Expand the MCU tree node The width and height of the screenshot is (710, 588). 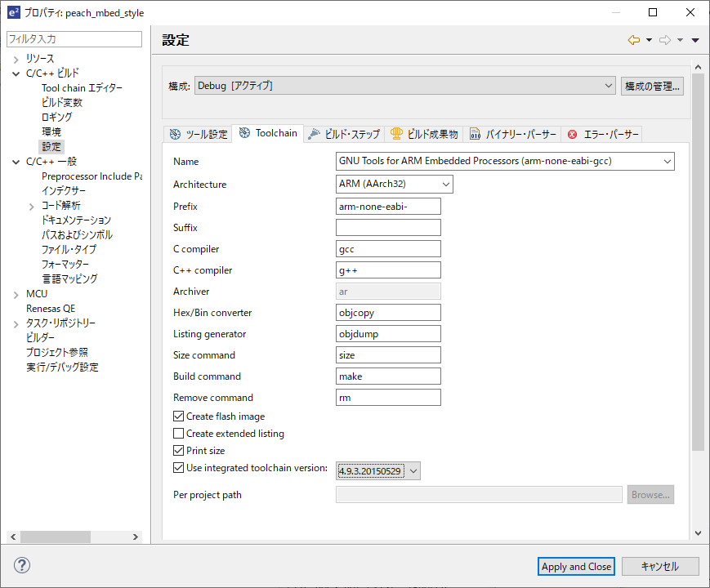[16, 295]
